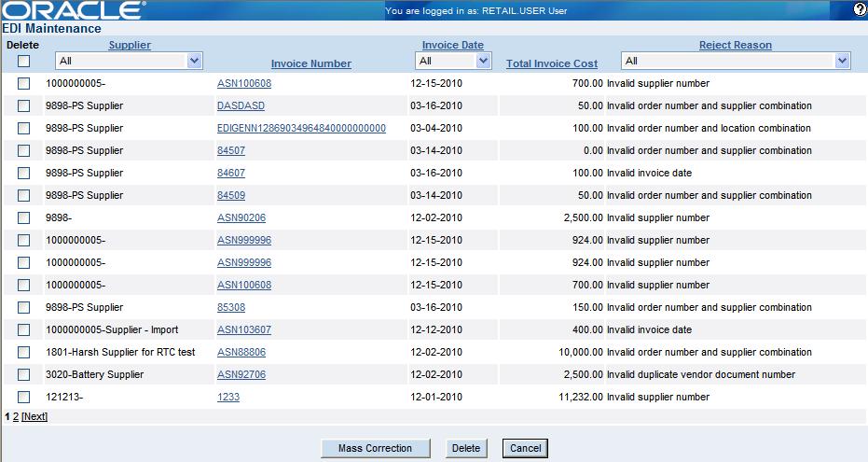Image resolution: width=868 pixels, height=462 pixels.
Task: Mark invoice 84607 row for deletion
Action: pyautogui.click(x=23, y=173)
